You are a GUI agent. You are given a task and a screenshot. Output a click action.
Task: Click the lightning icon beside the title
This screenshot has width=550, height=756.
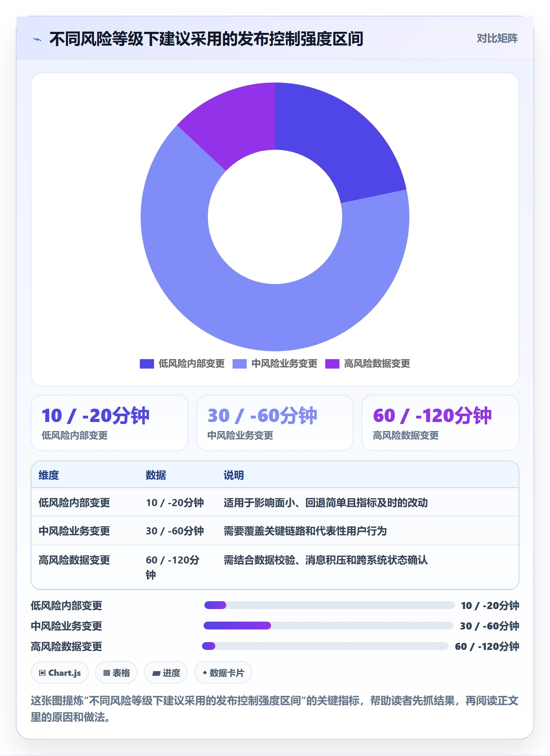37,39
